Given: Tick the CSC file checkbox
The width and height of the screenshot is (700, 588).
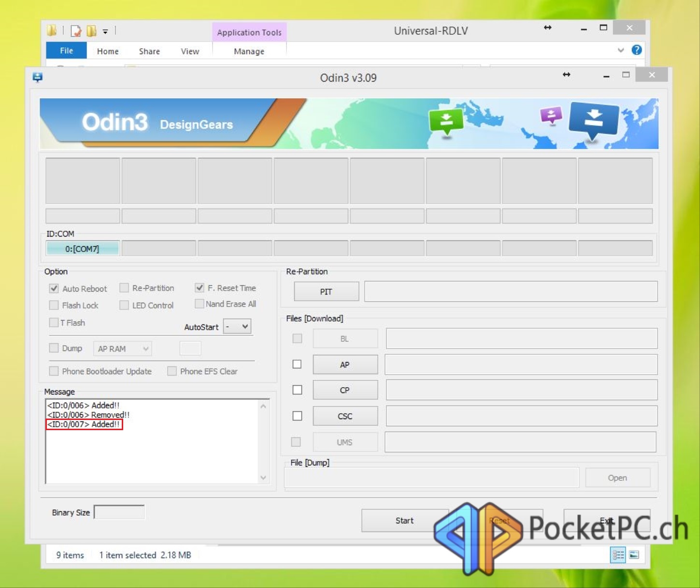Looking at the screenshot, I should coord(297,416).
